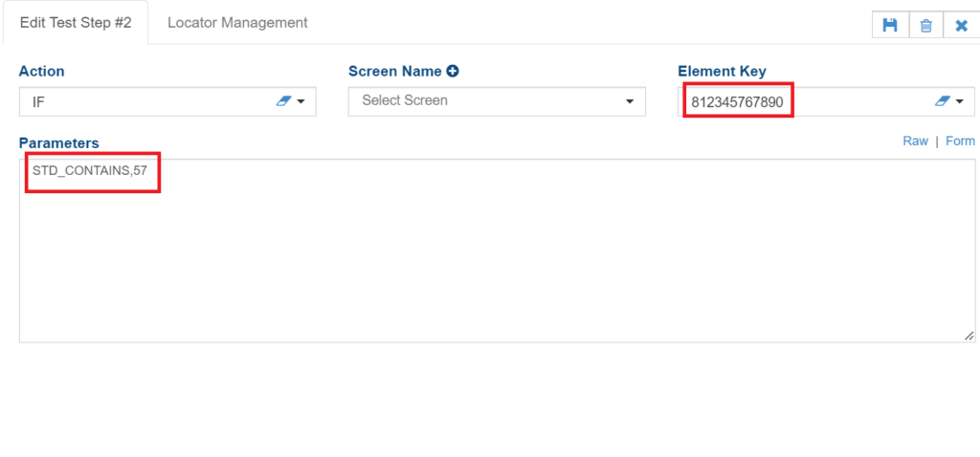Save the test step using the floppy disk icon

(890, 25)
